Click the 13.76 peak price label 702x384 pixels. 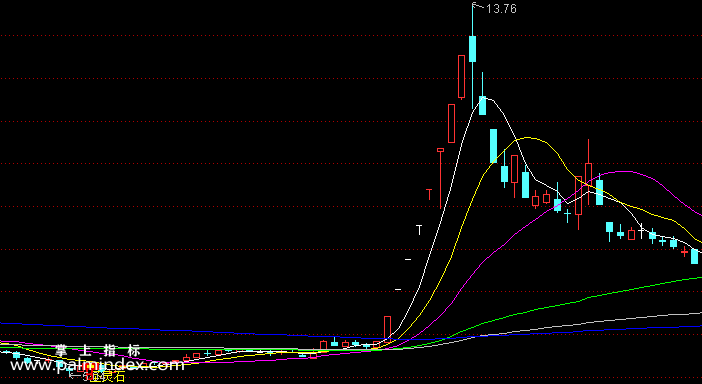pyautogui.click(x=501, y=9)
